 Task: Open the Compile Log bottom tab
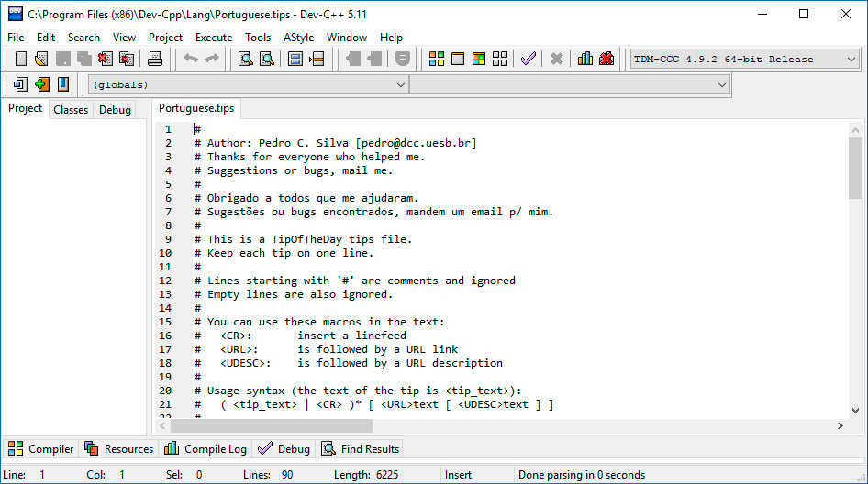pos(206,448)
